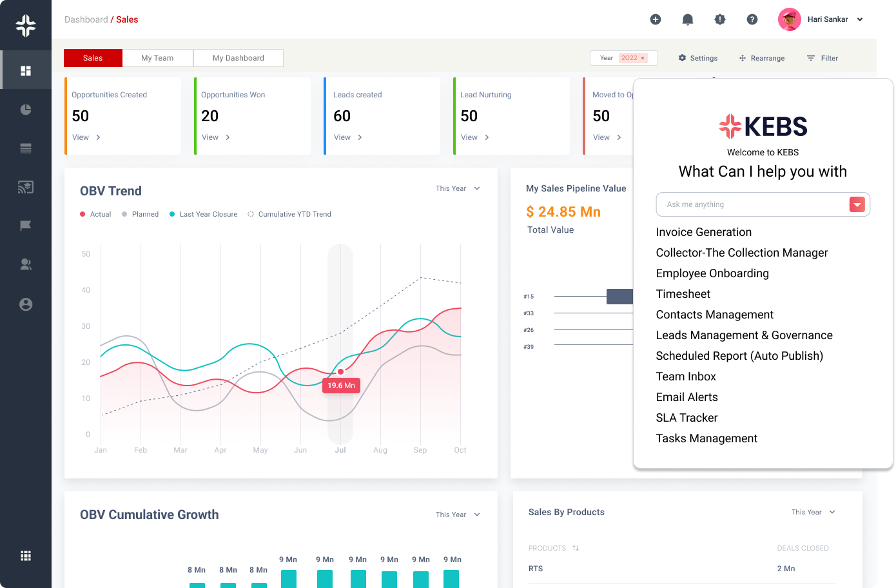
Task: Click the flag icon in sidebar
Action: 26,226
